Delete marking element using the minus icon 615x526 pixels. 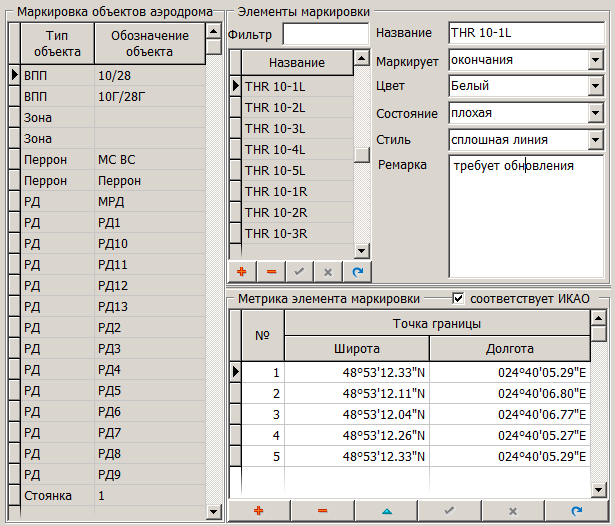point(271,271)
